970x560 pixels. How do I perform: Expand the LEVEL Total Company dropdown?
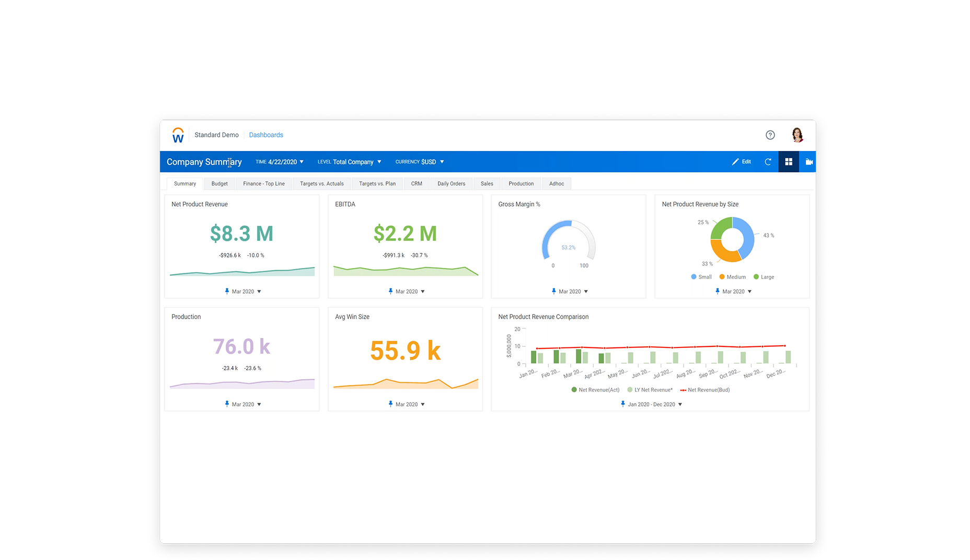pos(349,162)
